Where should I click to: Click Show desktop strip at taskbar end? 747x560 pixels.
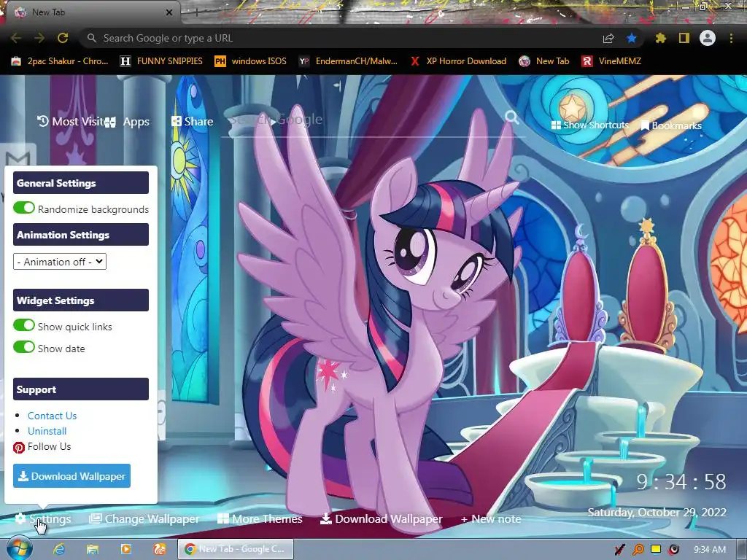[742, 550]
